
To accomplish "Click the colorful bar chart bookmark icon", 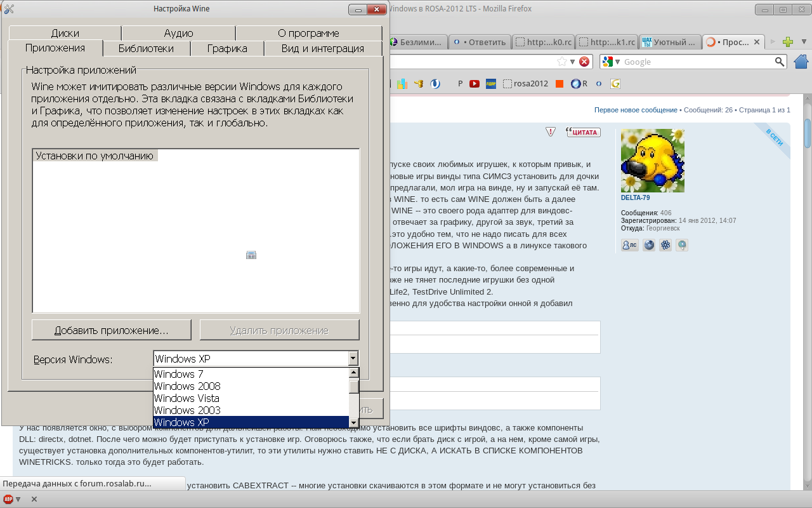I will (402, 84).
